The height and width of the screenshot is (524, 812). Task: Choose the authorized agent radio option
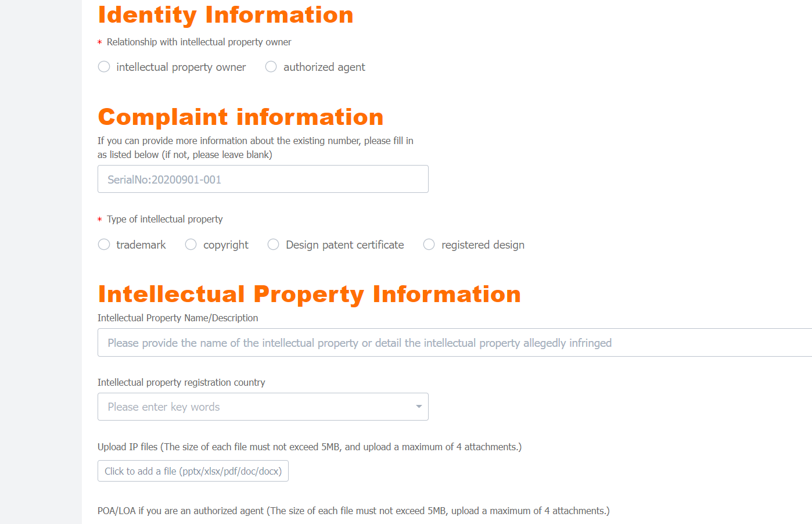(x=271, y=67)
